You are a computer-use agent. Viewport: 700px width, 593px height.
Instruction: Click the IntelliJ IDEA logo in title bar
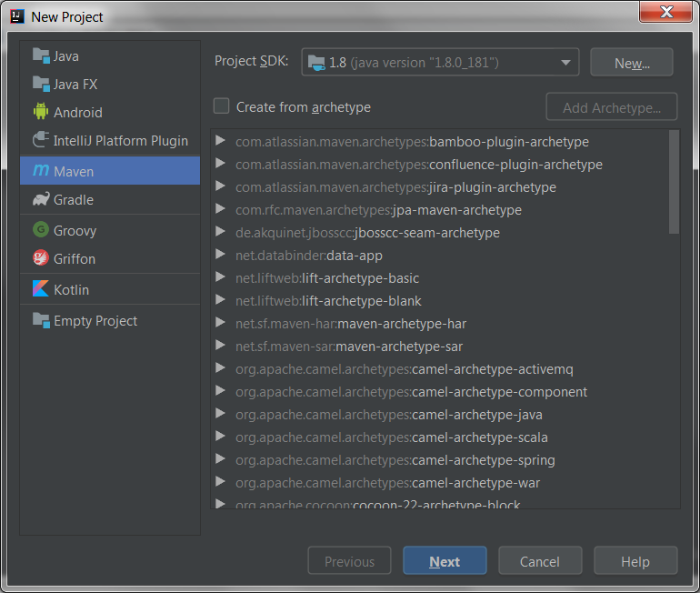[17, 16]
